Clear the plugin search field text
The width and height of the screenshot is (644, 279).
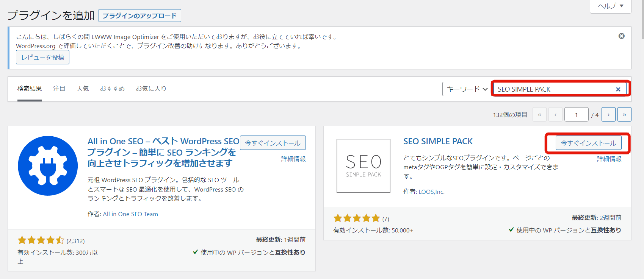[x=618, y=89]
